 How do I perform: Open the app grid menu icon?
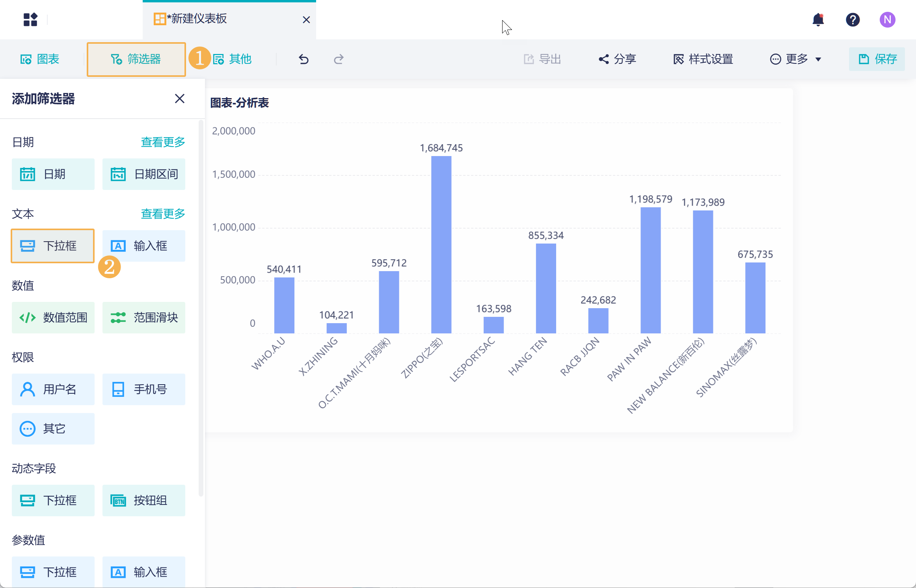coord(30,19)
